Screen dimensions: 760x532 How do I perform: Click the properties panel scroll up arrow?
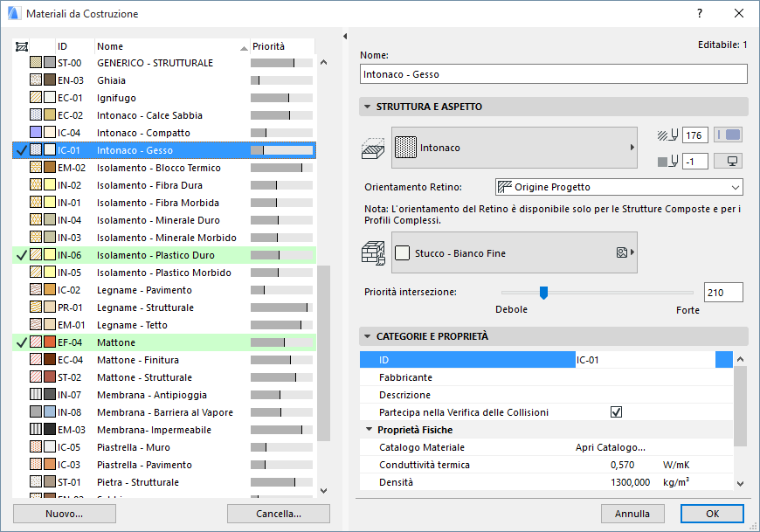pyautogui.click(x=740, y=360)
